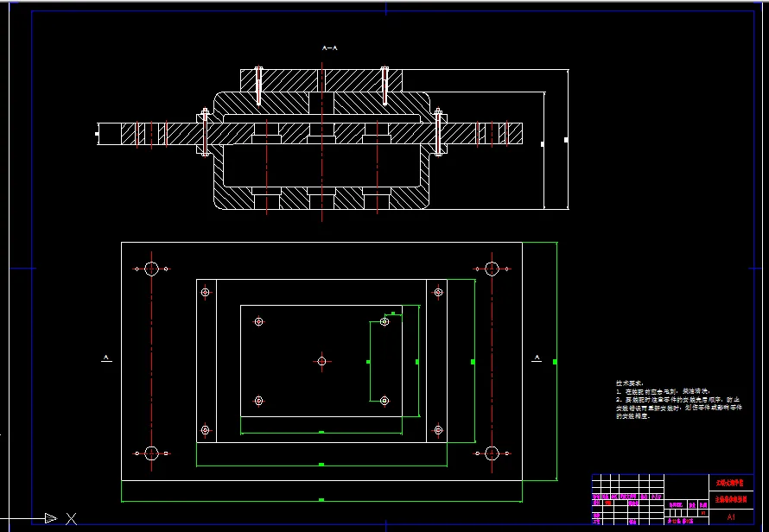
Task: Select the bottom-left large mounting hole circle
Action: tap(151, 453)
